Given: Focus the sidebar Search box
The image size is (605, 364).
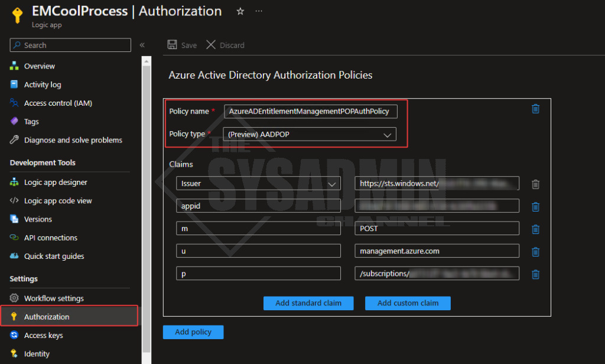Looking at the screenshot, I should (70, 45).
